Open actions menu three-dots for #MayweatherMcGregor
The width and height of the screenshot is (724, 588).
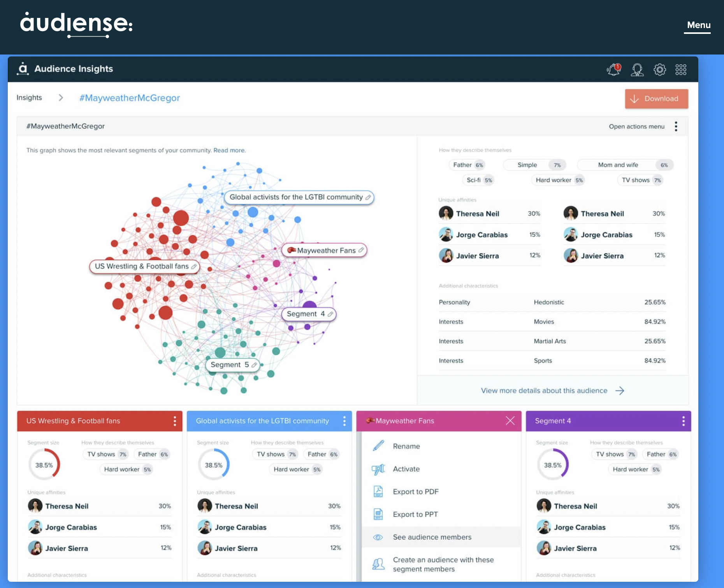(676, 126)
